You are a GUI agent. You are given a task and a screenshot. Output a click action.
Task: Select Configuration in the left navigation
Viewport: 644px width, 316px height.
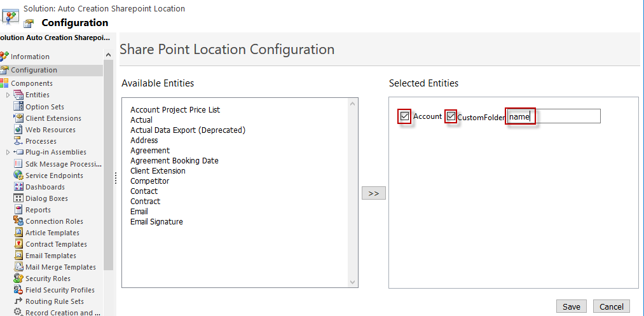pos(34,70)
